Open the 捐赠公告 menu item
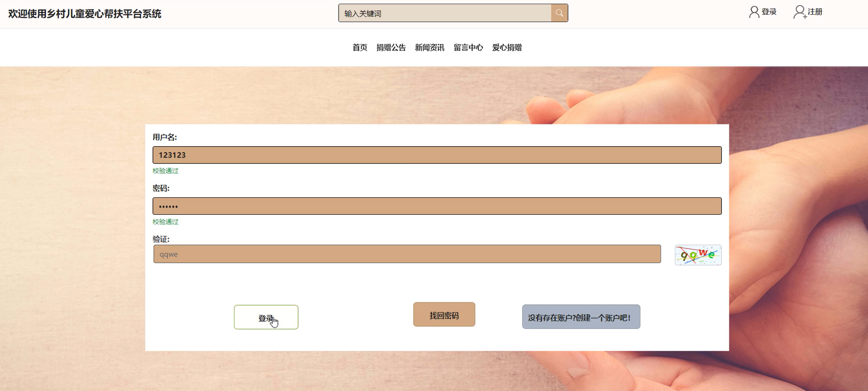The height and width of the screenshot is (391, 868). tap(391, 47)
